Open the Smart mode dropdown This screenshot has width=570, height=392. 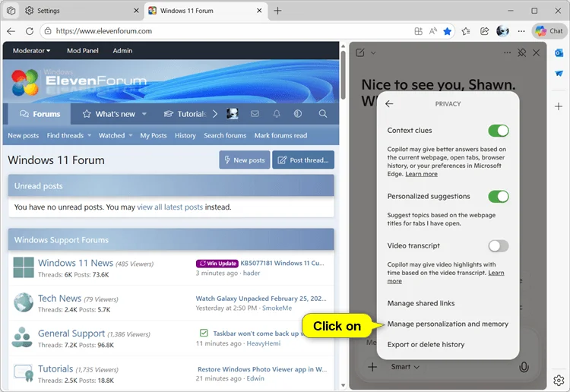tap(405, 367)
